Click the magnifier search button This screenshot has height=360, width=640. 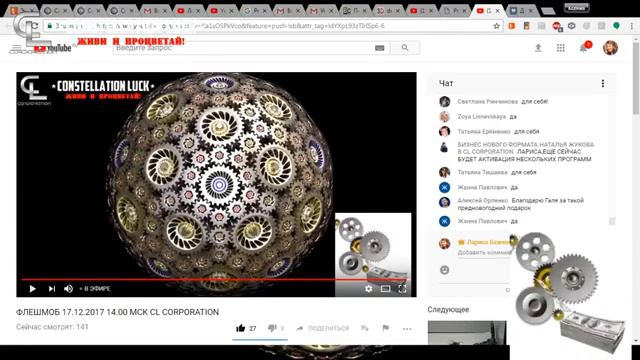click(404, 48)
